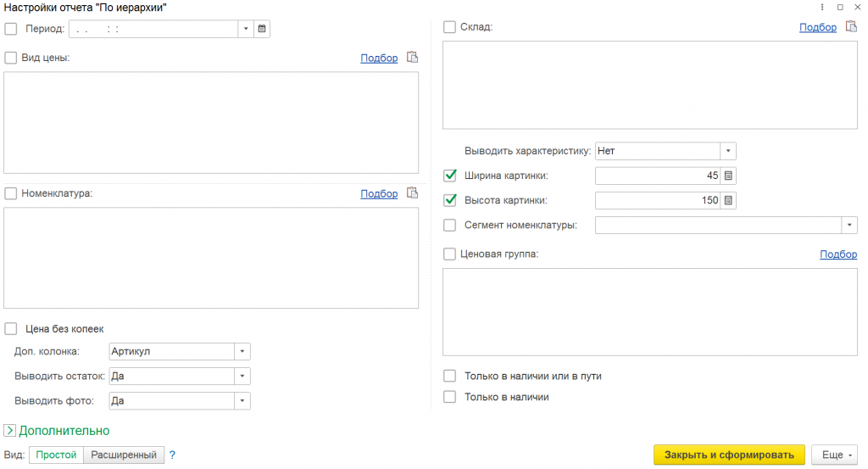The width and height of the screenshot is (868, 469).
Task: Open calculator for Ширина картинки field
Action: 728,176
